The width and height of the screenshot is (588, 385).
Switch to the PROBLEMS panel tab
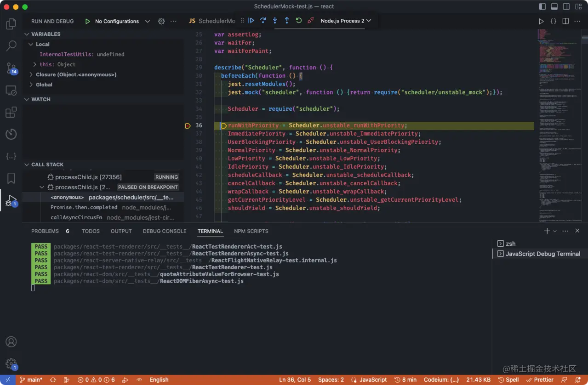(x=45, y=231)
